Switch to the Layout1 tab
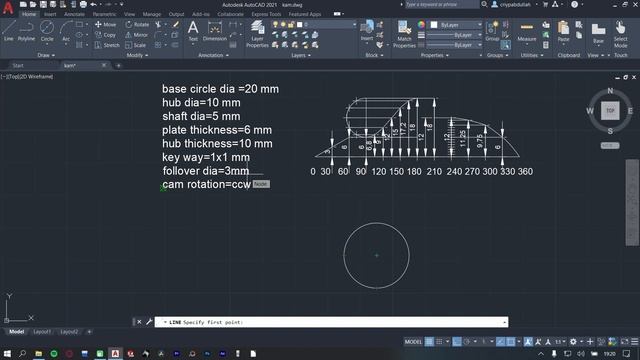Screen dimensions: 640x360 [x=42, y=332]
